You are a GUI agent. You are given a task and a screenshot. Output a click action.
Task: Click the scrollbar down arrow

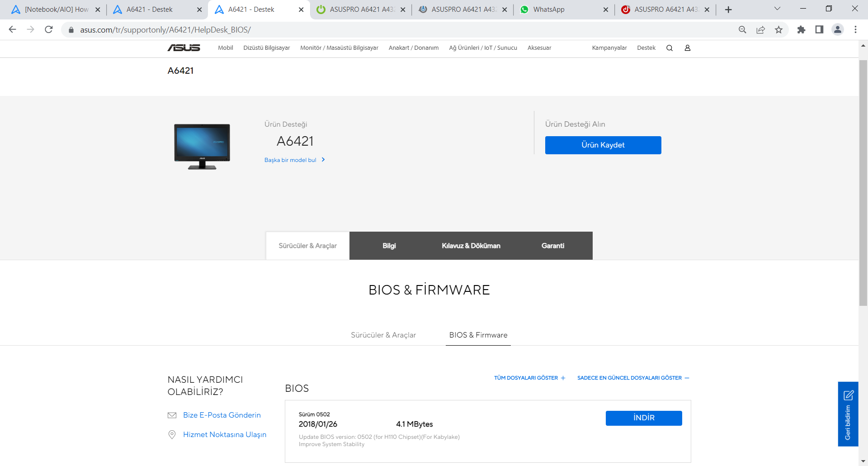pos(863,461)
